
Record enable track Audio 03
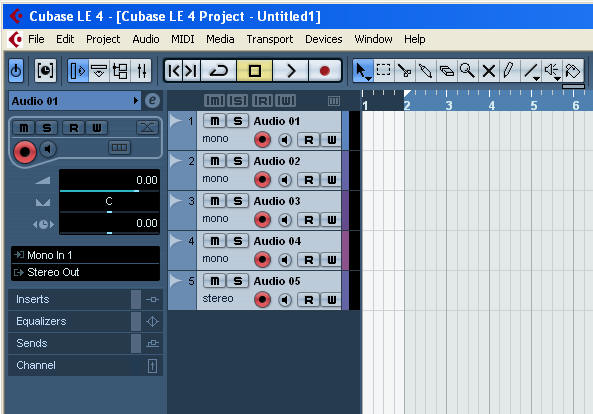click(x=262, y=220)
